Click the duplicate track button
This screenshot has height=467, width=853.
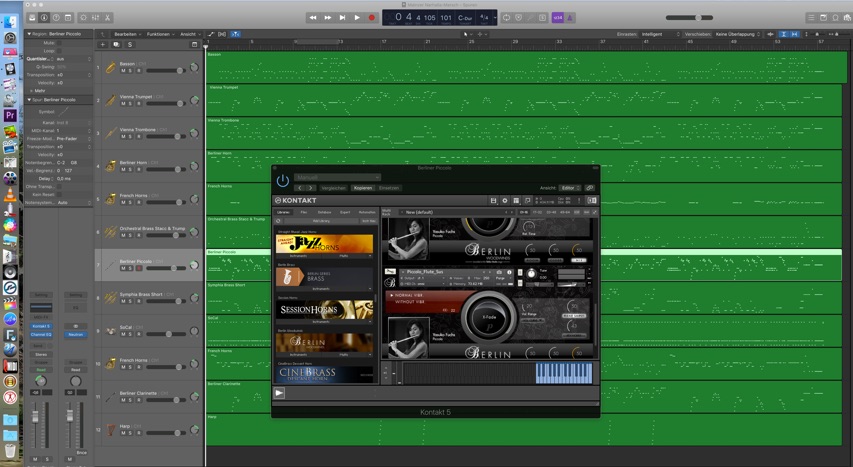116,45
